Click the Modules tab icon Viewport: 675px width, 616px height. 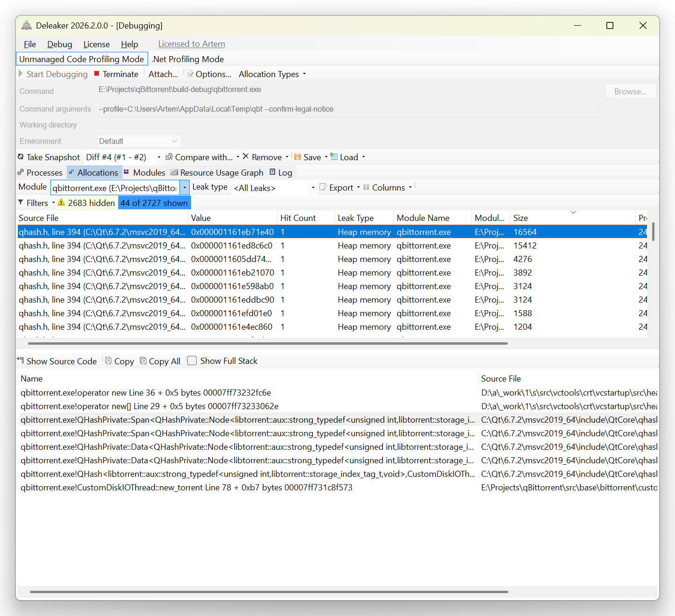[126, 172]
